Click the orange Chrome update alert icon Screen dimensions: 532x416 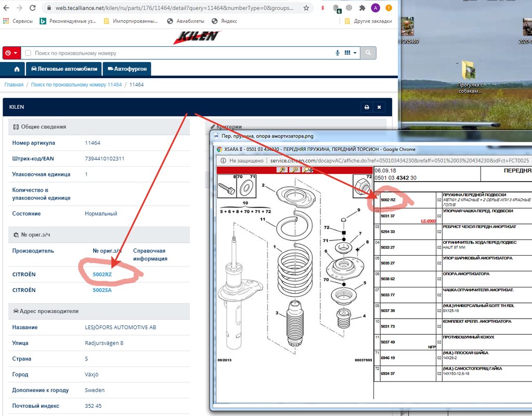pyautogui.click(x=389, y=8)
